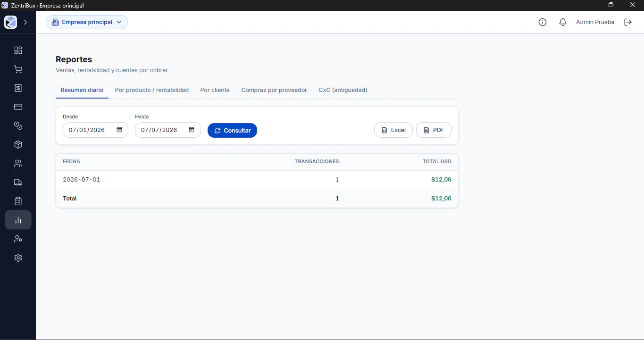Open the Desde calendar picker icon
Screen dimensions: 644x340
[119, 130]
